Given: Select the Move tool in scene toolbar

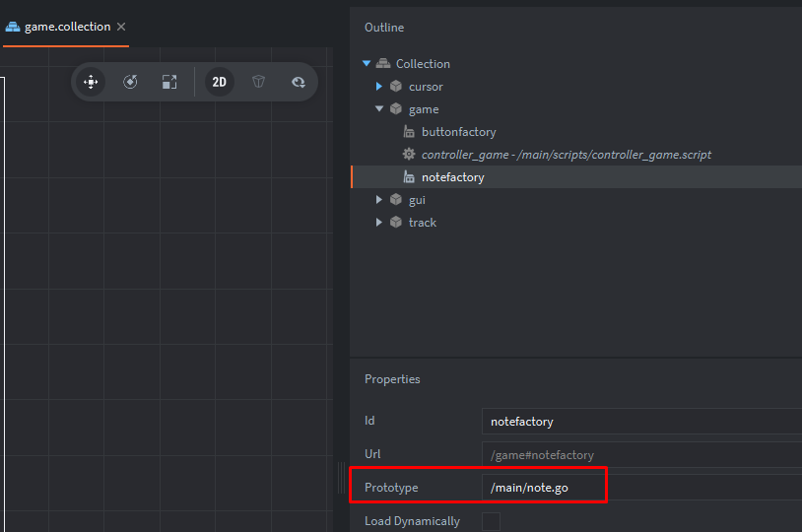Looking at the screenshot, I should [91, 82].
